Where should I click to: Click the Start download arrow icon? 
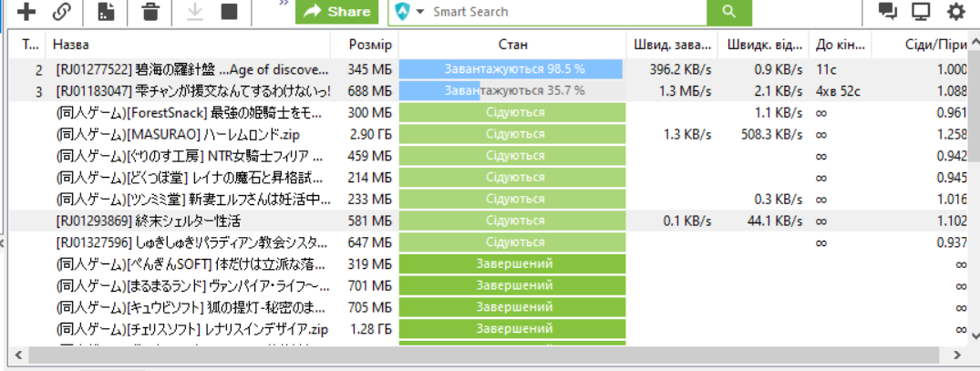[x=195, y=11]
